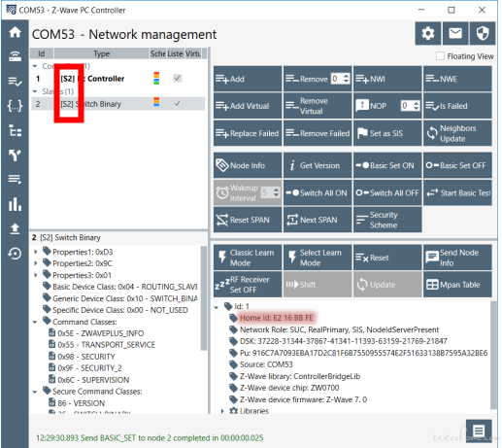502x448 pixels.
Task: Open the network router icon in sidebar
Action: point(15,56)
